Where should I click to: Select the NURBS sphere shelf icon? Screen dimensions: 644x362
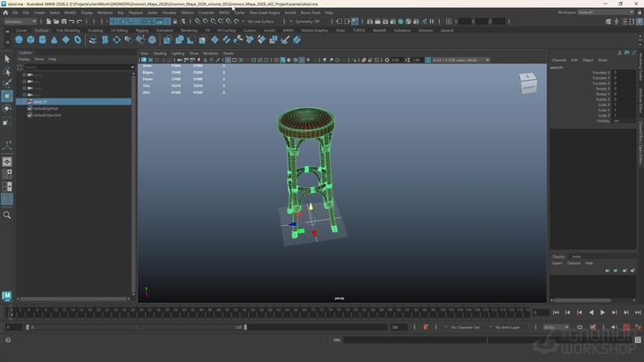tap(18, 40)
